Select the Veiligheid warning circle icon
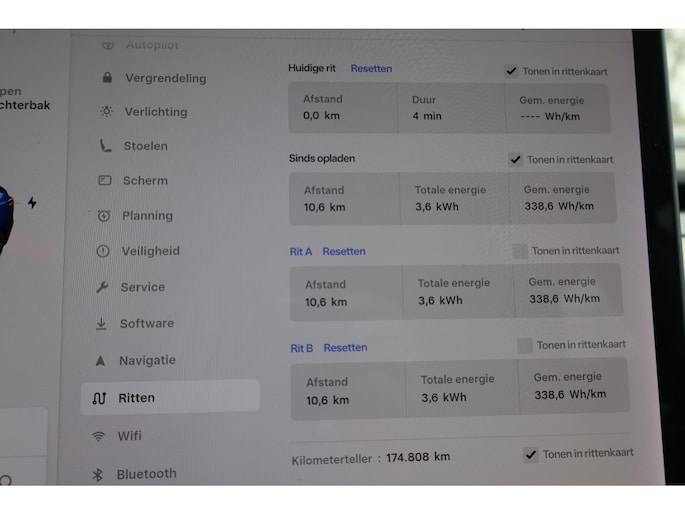The image size is (685, 514). click(x=102, y=252)
